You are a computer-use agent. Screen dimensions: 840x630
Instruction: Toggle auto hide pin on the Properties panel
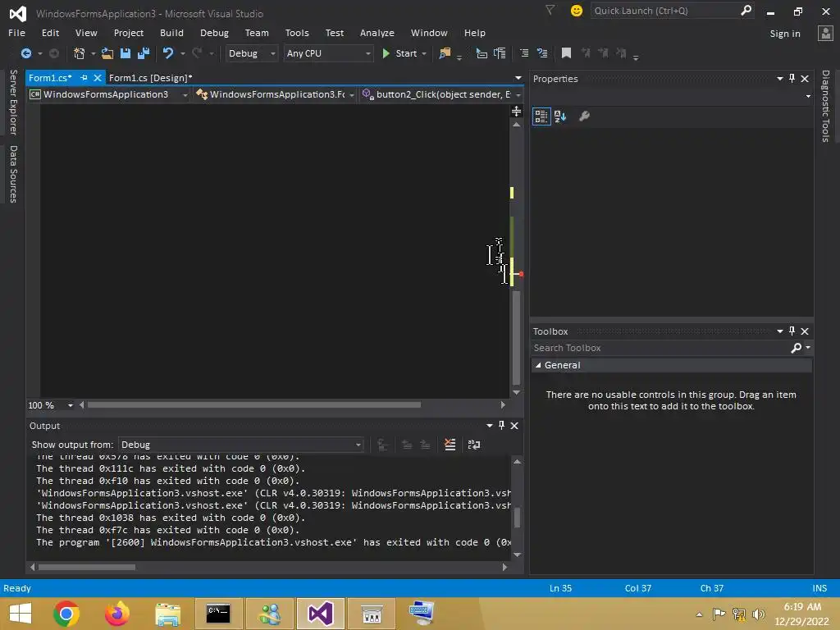[x=792, y=79]
